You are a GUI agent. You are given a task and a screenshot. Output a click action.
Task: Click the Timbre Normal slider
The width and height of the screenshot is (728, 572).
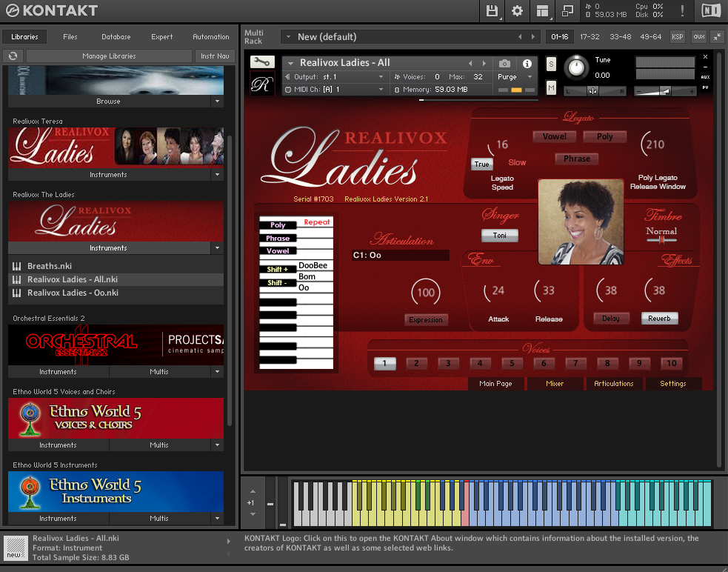coord(661,240)
